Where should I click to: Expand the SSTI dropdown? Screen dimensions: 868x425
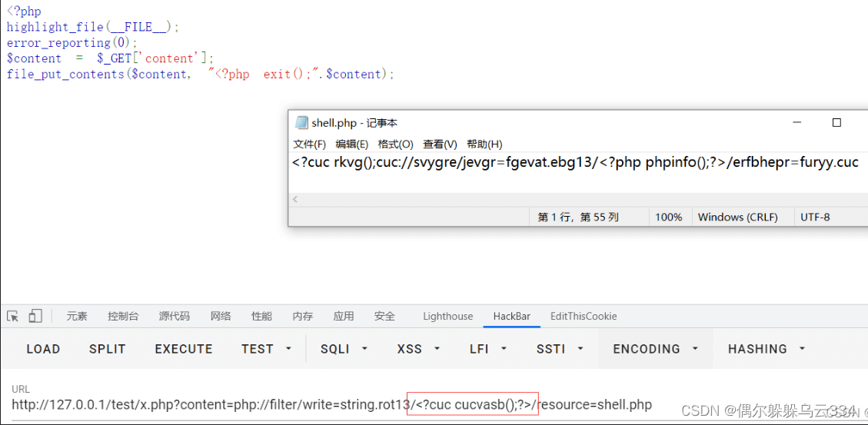coord(560,349)
